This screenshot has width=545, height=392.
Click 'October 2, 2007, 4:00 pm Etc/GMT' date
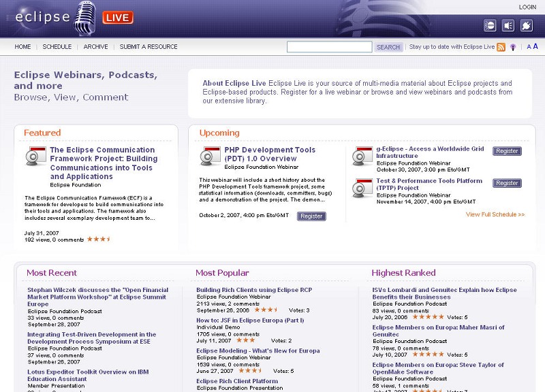244,215
